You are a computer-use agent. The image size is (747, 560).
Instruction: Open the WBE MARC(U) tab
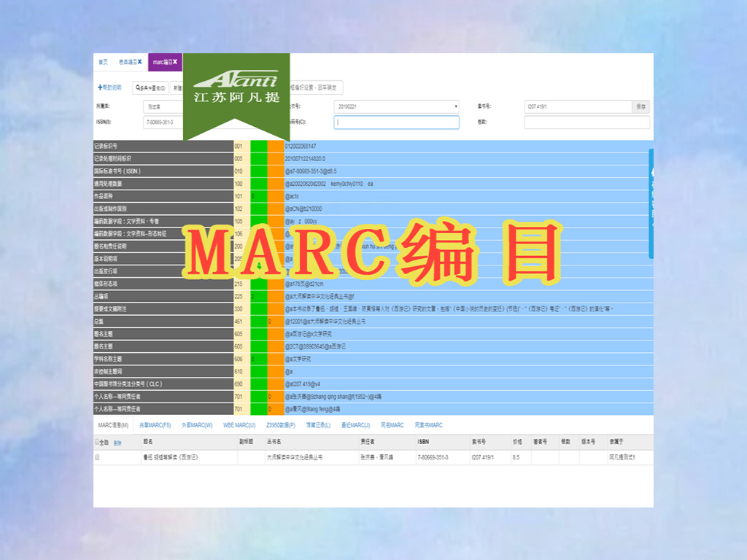click(239, 425)
